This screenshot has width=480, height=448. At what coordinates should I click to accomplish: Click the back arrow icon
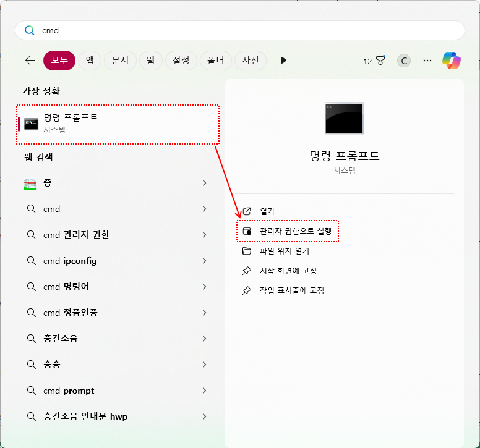(30, 60)
